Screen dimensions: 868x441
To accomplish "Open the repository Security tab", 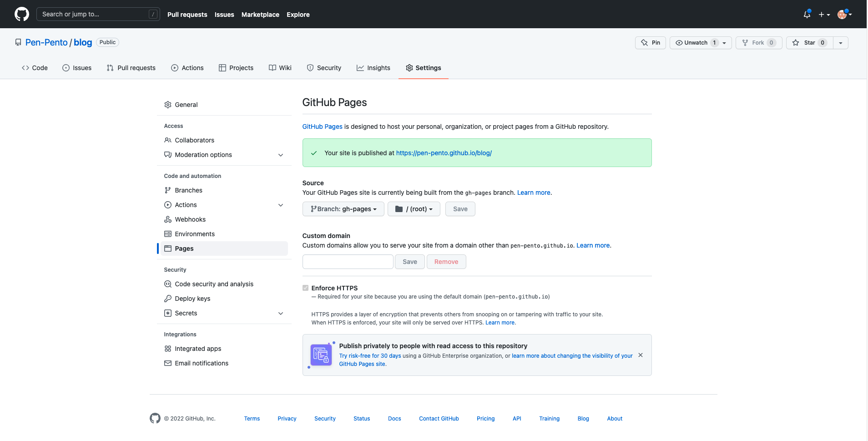I will (324, 68).
